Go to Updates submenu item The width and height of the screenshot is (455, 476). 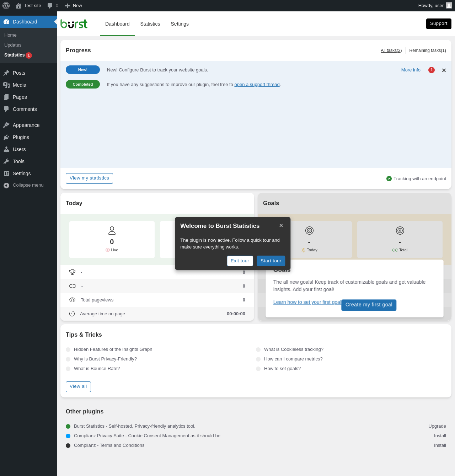click(28, 45)
